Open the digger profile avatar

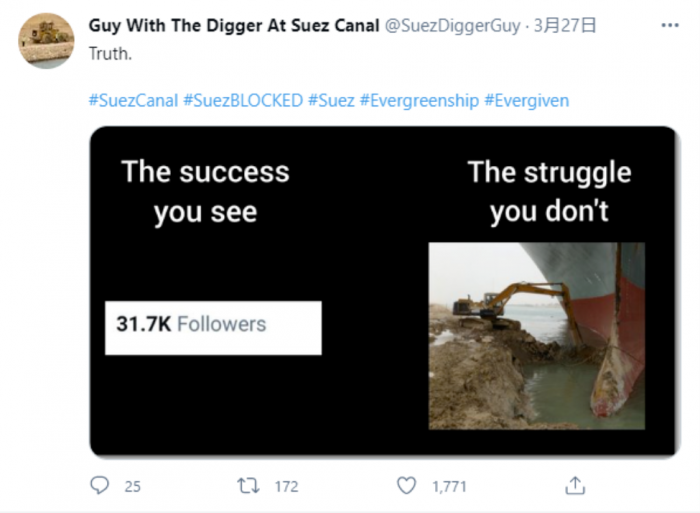[46, 40]
